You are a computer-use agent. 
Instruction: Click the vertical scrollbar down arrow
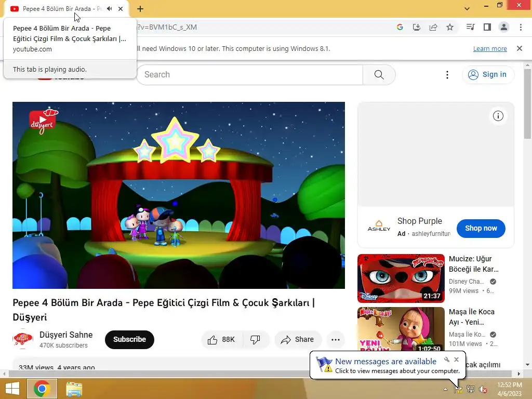527,365
